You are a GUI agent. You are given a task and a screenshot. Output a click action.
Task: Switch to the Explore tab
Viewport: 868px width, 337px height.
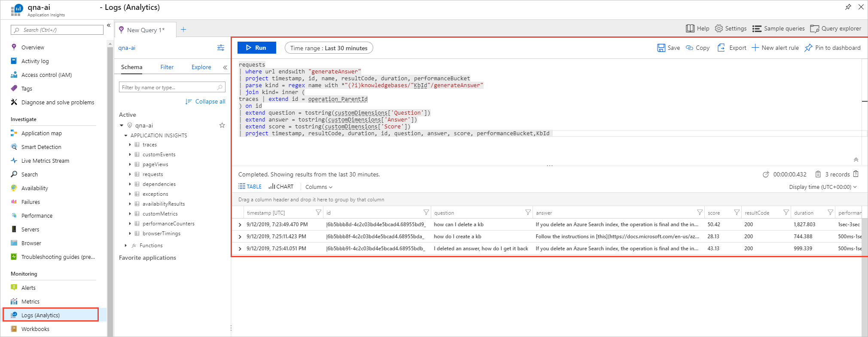201,67
